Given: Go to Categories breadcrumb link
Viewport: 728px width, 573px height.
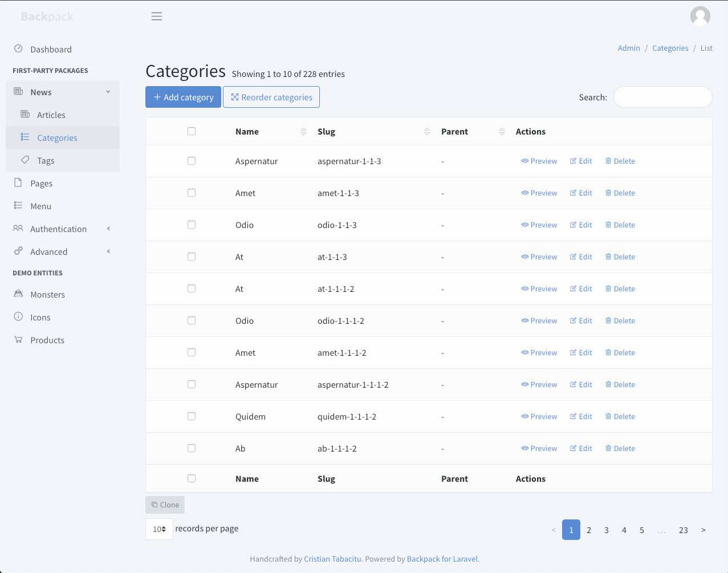Looking at the screenshot, I should tap(670, 48).
